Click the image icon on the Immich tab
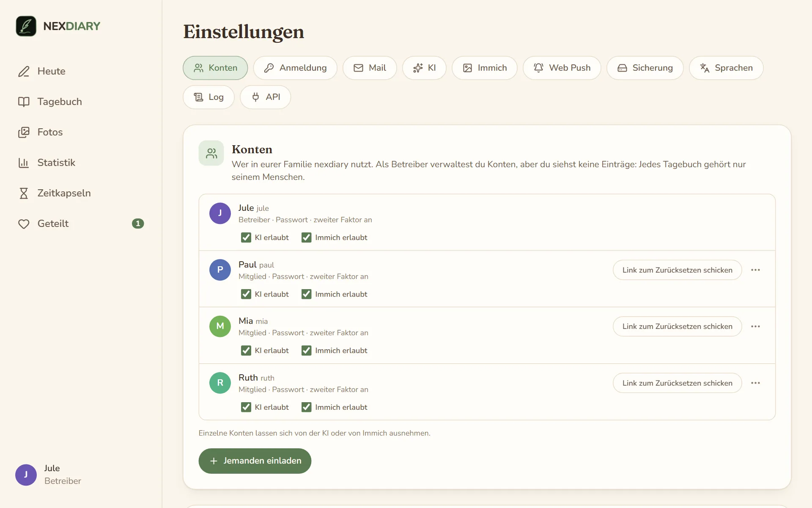Image resolution: width=812 pixels, height=508 pixels. coord(467,68)
